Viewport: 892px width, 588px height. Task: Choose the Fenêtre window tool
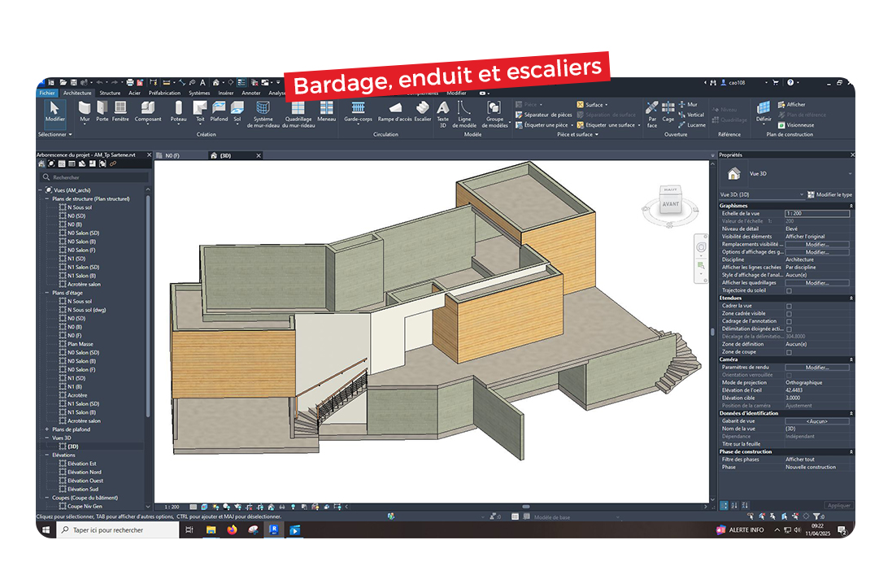[x=120, y=111]
